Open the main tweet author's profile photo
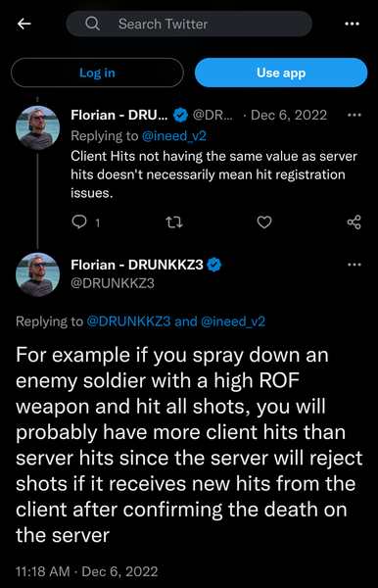The image size is (378, 588). [37, 274]
